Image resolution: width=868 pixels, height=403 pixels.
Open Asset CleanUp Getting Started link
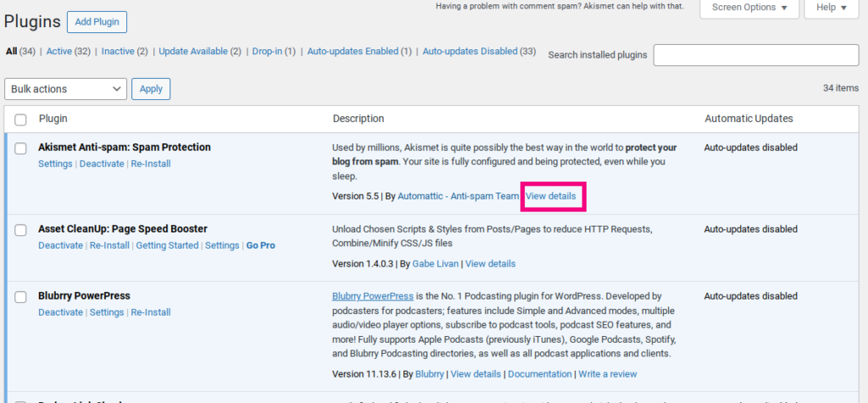click(x=167, y=245)
